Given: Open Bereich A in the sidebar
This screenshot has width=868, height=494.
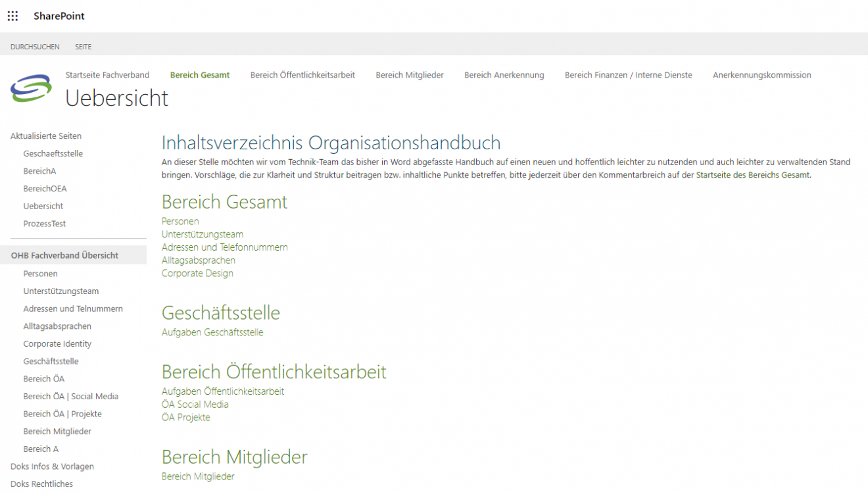Looking at the screenshot, I should [x=41, y=449].
